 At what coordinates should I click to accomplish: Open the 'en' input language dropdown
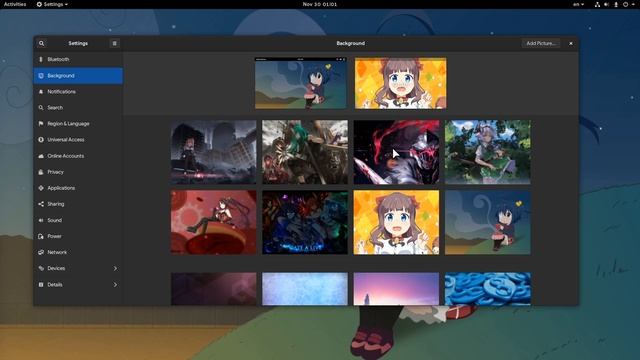[578, 4]
